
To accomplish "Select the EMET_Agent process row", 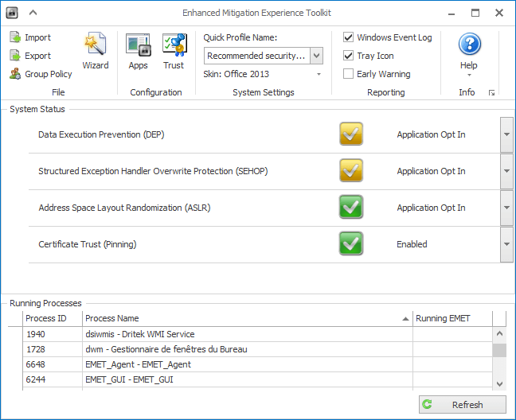I will tap(215, 364).
